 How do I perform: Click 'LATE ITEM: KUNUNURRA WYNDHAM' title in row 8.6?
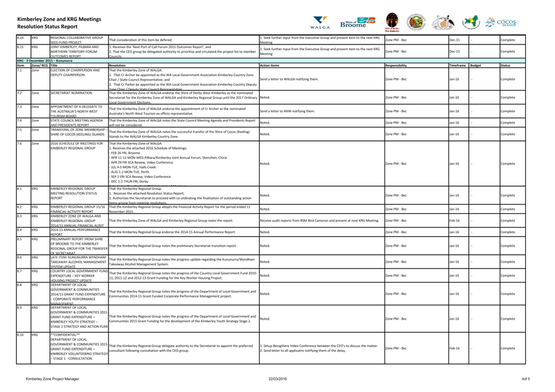click(78, 262)
